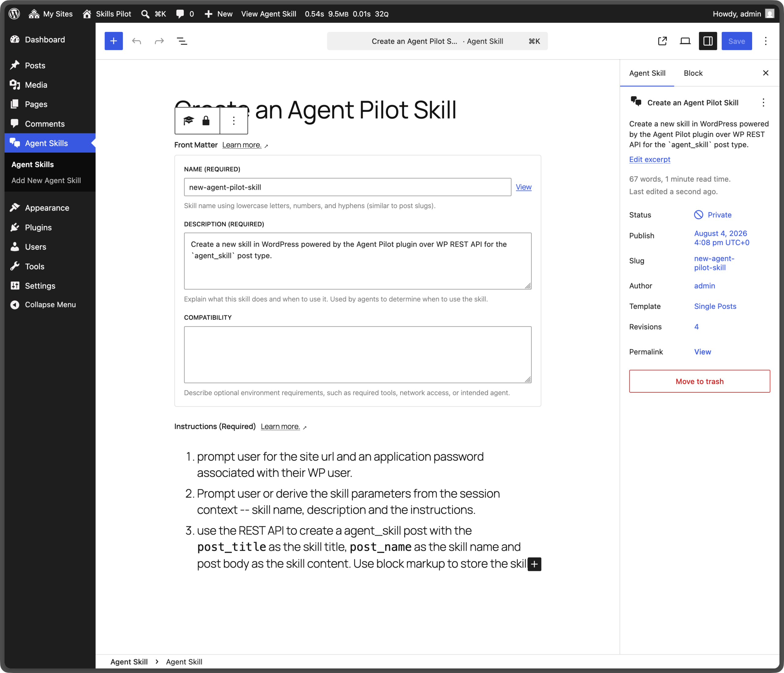Open editor options menu
The height and width of the screenshot is (673, 784).
click(765, 41)
